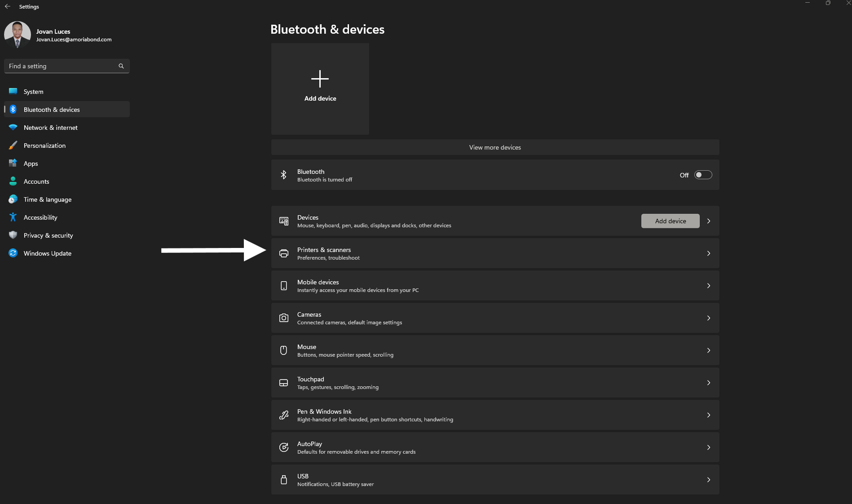Open AutoPlay settings via its chevron
The width and height of the screenshot is (852, 504).
[x=709, y=447]
